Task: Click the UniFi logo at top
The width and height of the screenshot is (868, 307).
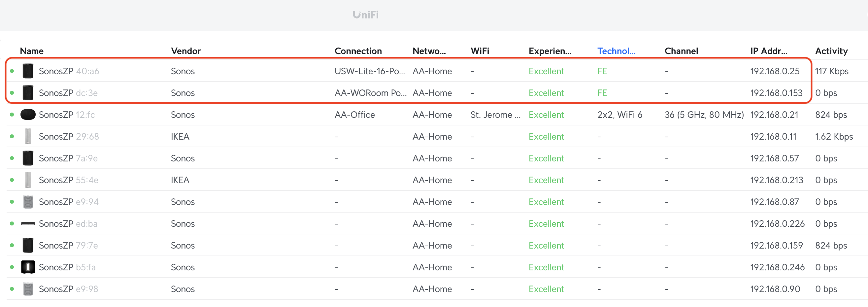Action: point(366,15)
